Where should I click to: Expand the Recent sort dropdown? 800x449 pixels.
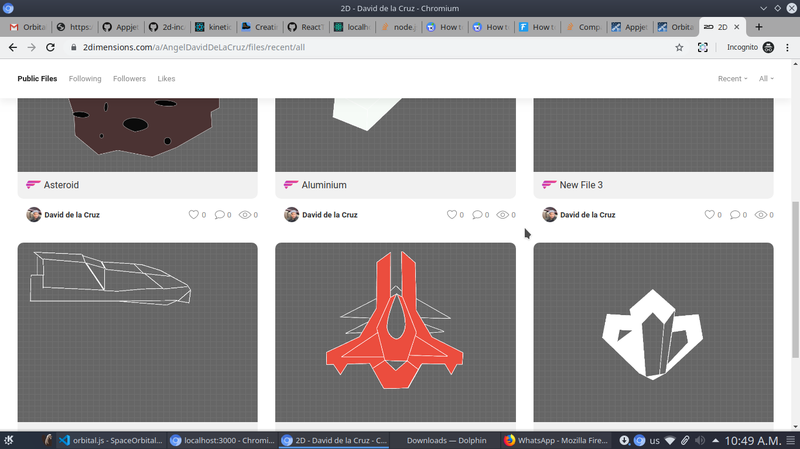tap(732, 78)
